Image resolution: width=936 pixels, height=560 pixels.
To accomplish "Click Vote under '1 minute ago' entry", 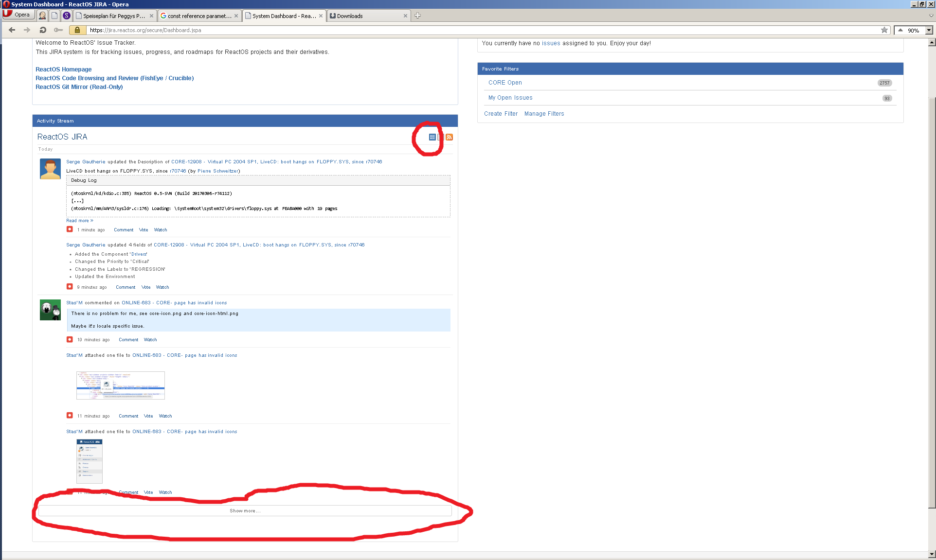I will coord(144,230).
